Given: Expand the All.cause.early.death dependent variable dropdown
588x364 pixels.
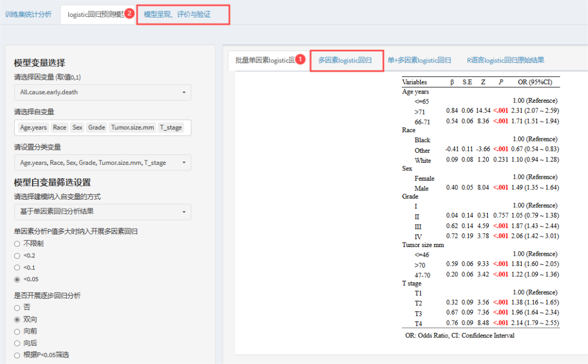Looking at the screenshot, I should click(102, 92).
